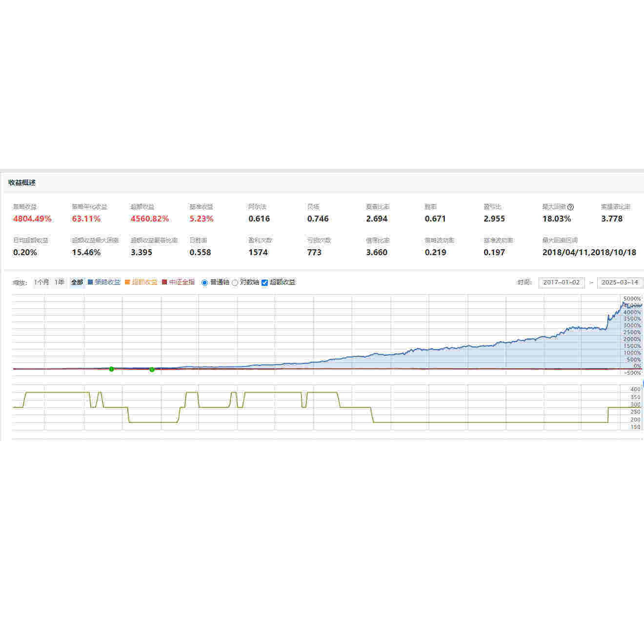Click the 5000% axis label

coord(632,299)
